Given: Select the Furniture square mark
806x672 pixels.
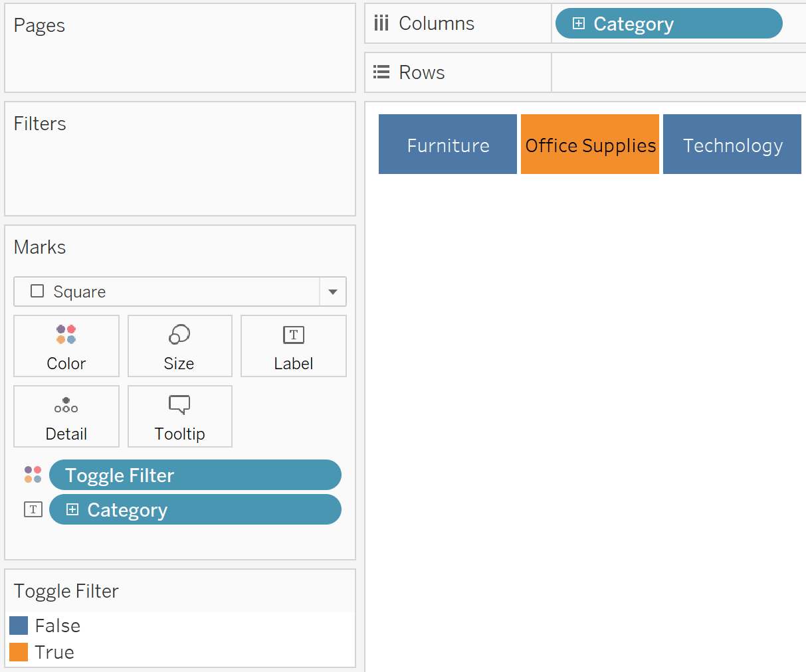Looking at the screenshot, I should pyautogui.click(x=448, y=144).
